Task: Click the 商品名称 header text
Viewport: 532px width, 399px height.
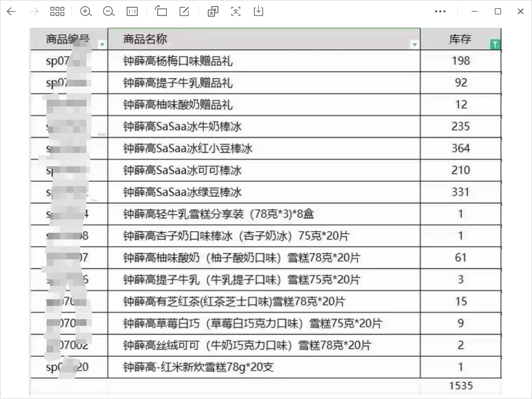Action: click(145, 39)
